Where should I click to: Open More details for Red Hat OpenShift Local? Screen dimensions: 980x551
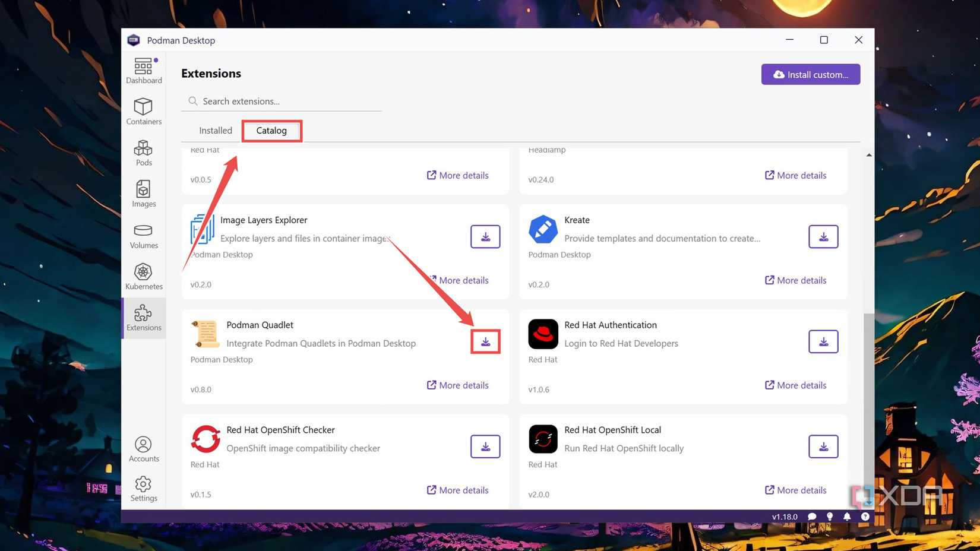[795, 490]
